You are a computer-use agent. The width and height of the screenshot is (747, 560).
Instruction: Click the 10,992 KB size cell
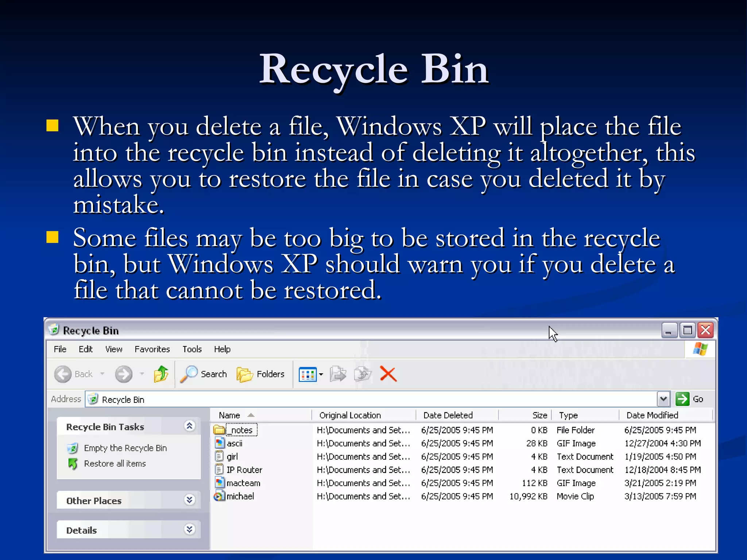[x=529, y=496]
